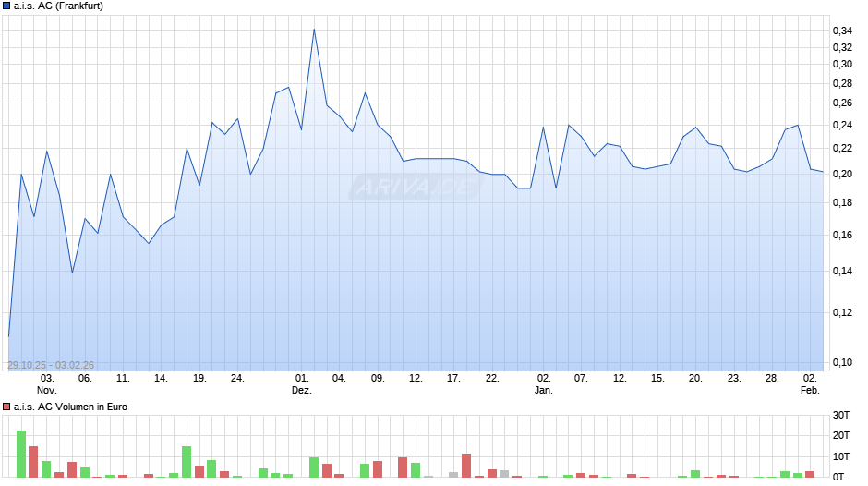The height and width of the screenshot is (486, 868).
Task: Click the 'a.i.s. AG (Frankfurt)' chart title
Action: (58, 6)
